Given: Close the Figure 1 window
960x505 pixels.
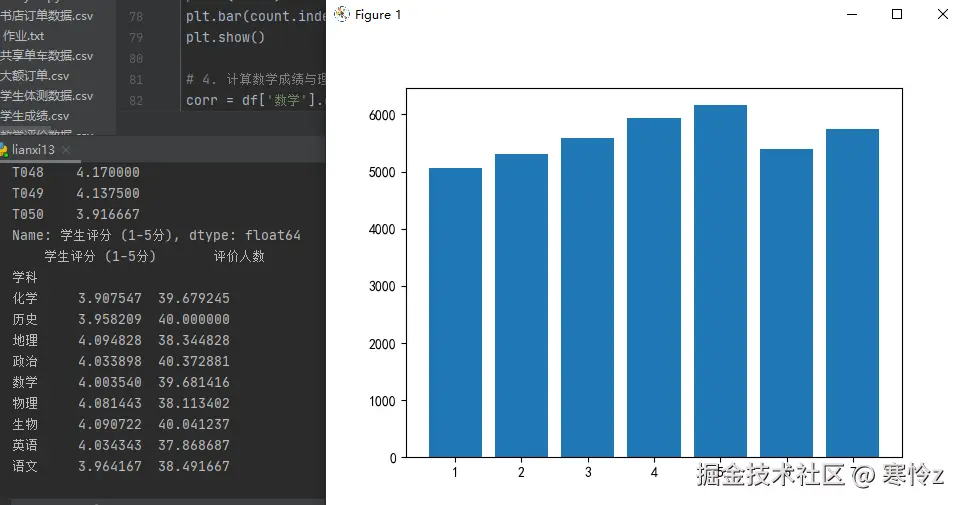Looking at the screenshot, I should (x=943, y=14).
